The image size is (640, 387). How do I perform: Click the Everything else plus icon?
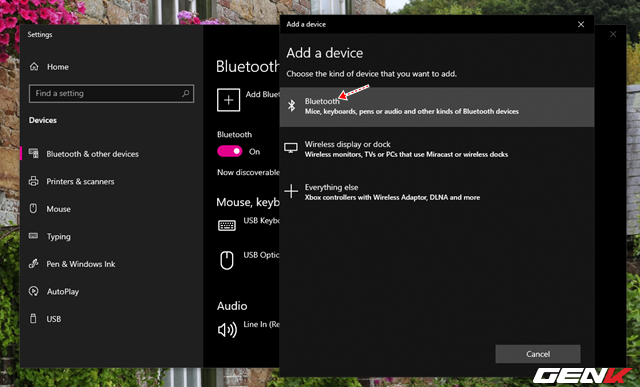[291, 191]
